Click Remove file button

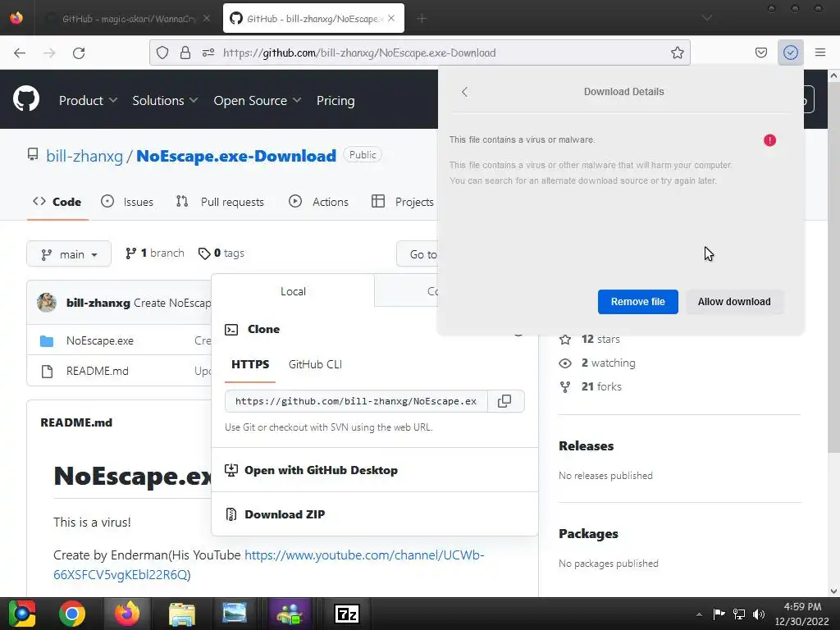tap(637, 302)
